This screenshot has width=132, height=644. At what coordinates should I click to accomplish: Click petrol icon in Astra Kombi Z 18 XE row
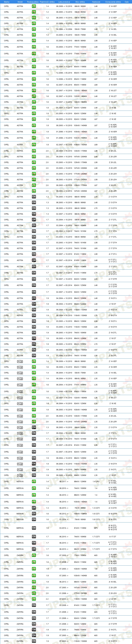coord(34,403)
